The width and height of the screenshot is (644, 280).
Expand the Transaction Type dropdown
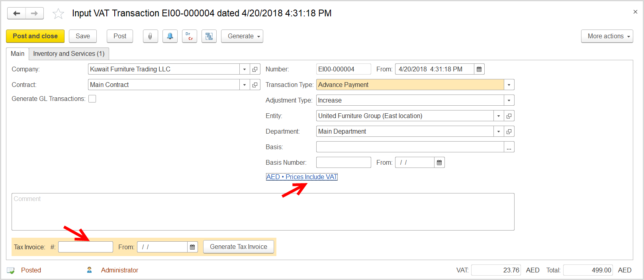tap(509, 85)
